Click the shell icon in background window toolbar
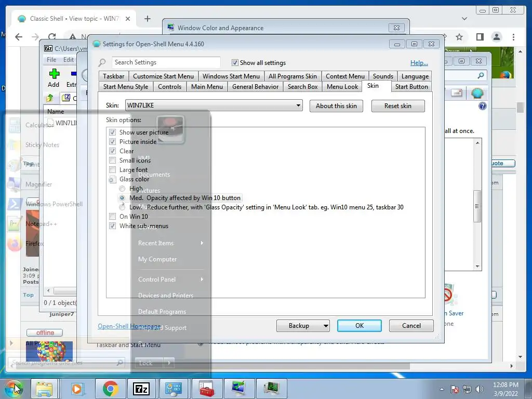The image size is (532, 399). point(477,93)
